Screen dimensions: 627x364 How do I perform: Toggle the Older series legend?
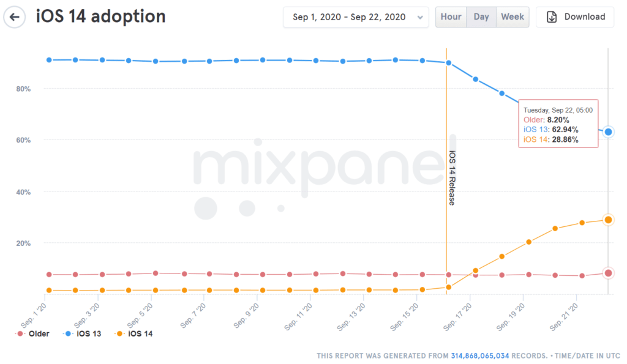click(33, 334)
